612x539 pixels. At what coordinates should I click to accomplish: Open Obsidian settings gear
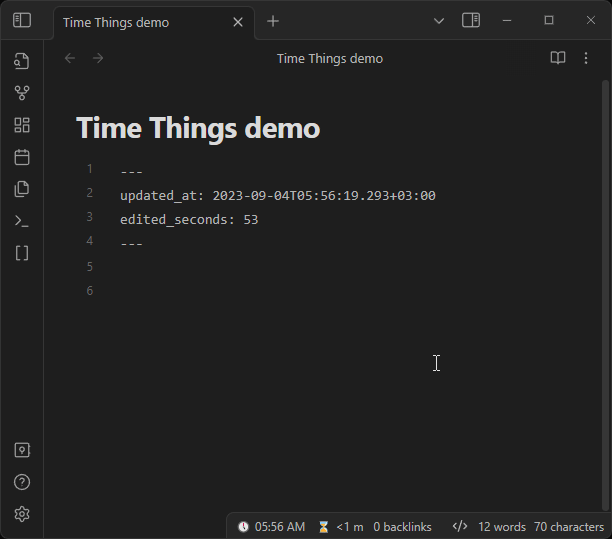click(22, 514)
